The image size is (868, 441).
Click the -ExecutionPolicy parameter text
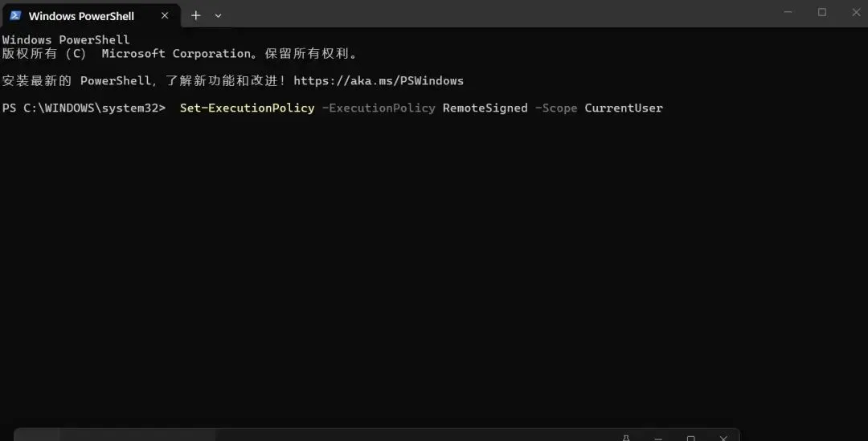pos(378,108)
